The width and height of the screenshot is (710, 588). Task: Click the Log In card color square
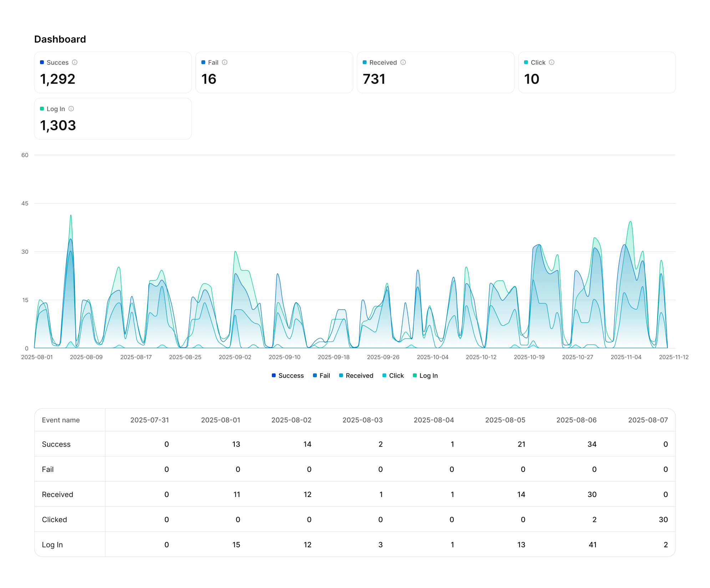click(x=42, y=109)
